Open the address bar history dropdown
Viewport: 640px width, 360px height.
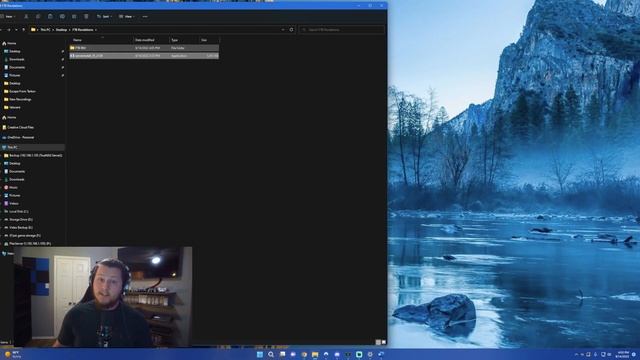[283, 30]
